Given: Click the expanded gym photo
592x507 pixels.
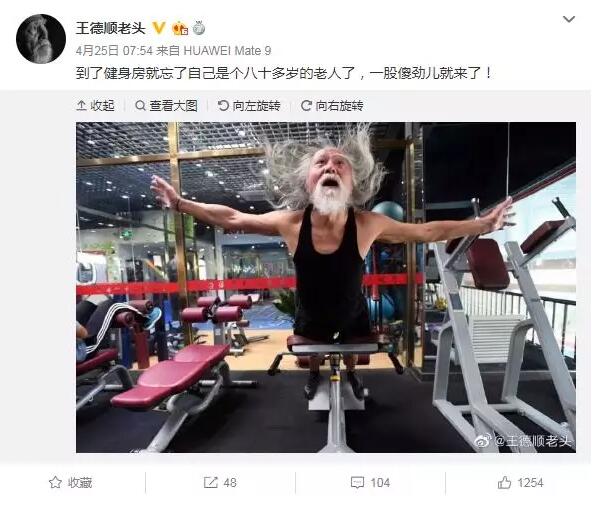Looking at the screenshot, I should point(326,287).
